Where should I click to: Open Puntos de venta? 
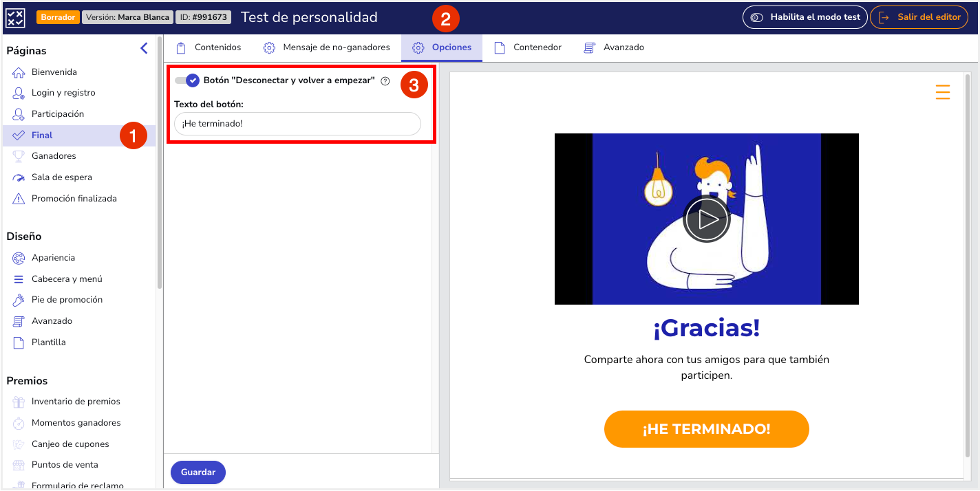coord(65,465)
